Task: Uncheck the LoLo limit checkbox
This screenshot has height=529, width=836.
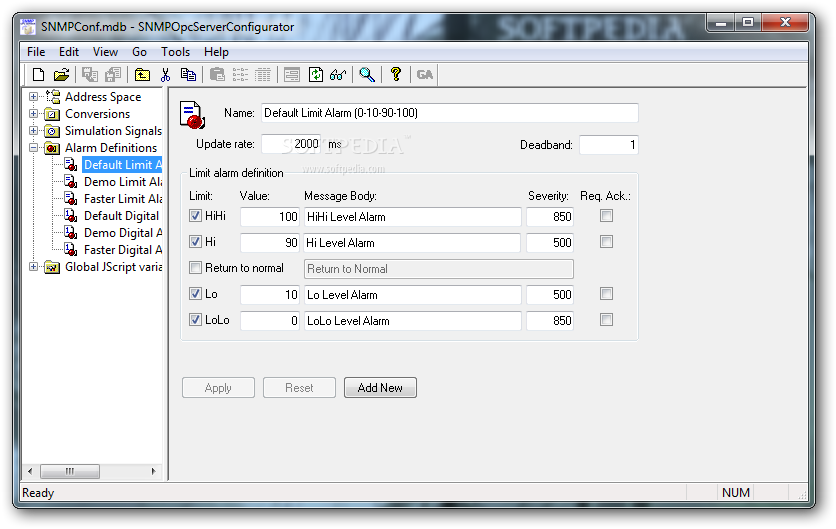Action: tap(195, 320)
